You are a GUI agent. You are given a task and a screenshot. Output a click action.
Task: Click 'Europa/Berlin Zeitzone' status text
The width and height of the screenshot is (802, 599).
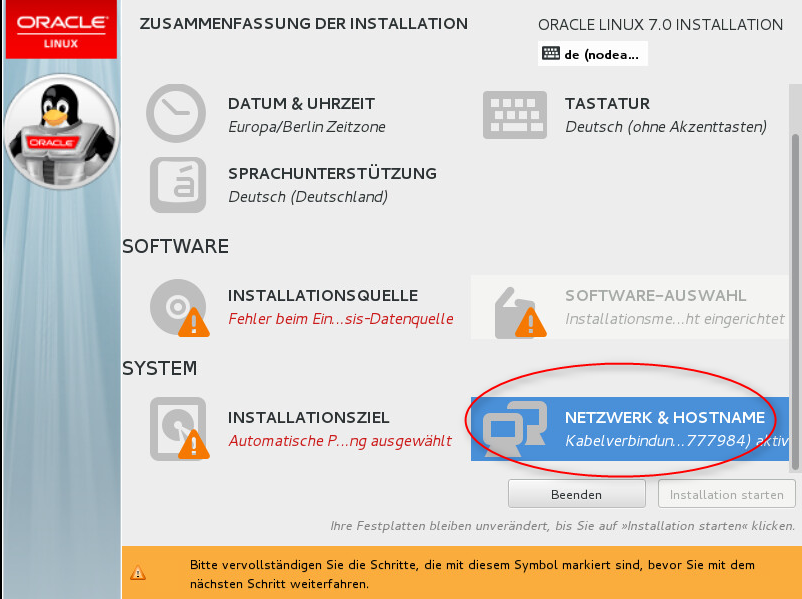click(307, 127)
